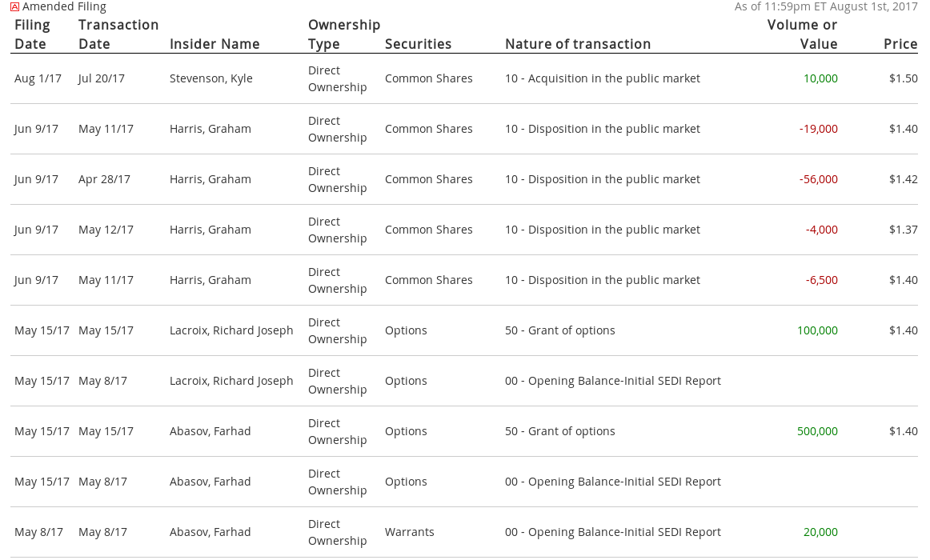Click the Filing Date column header

pos(32,34)
